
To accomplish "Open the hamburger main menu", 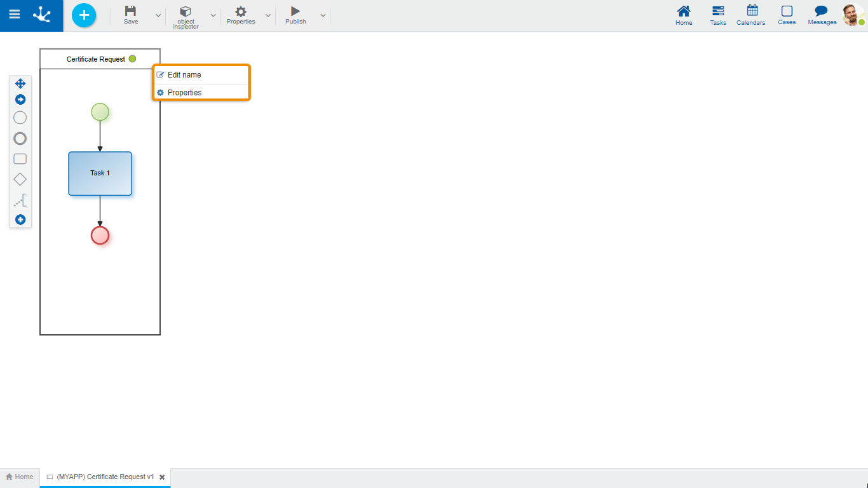I will tap(14, 15).
